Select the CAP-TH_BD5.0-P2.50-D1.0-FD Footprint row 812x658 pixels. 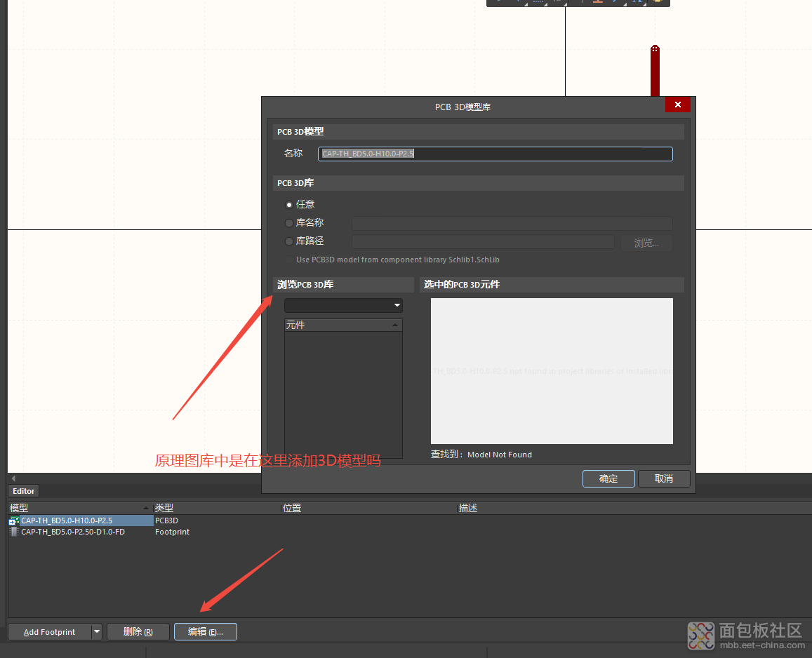[73, 532]
